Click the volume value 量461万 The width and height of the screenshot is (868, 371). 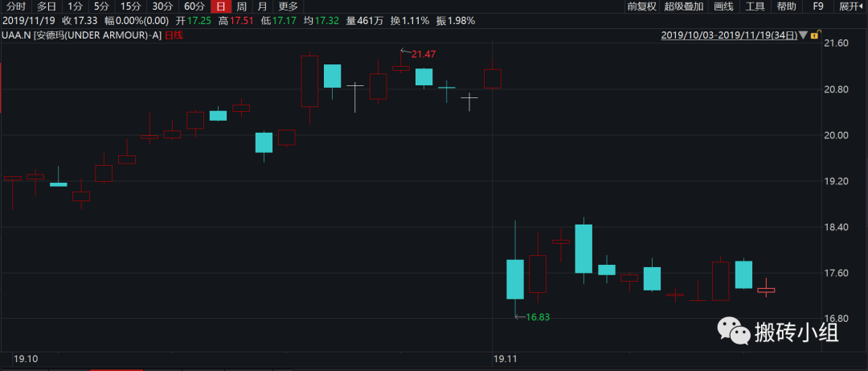(365, 21)
